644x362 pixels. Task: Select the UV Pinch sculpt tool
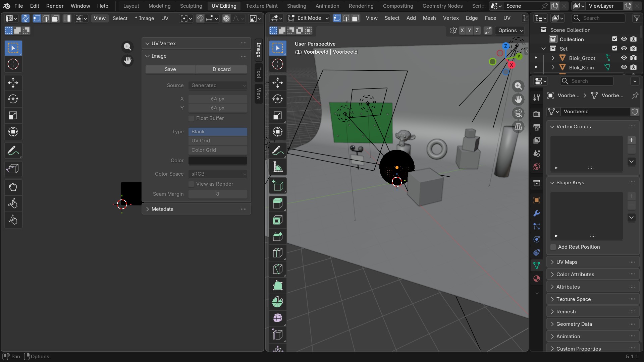[13, 220]
